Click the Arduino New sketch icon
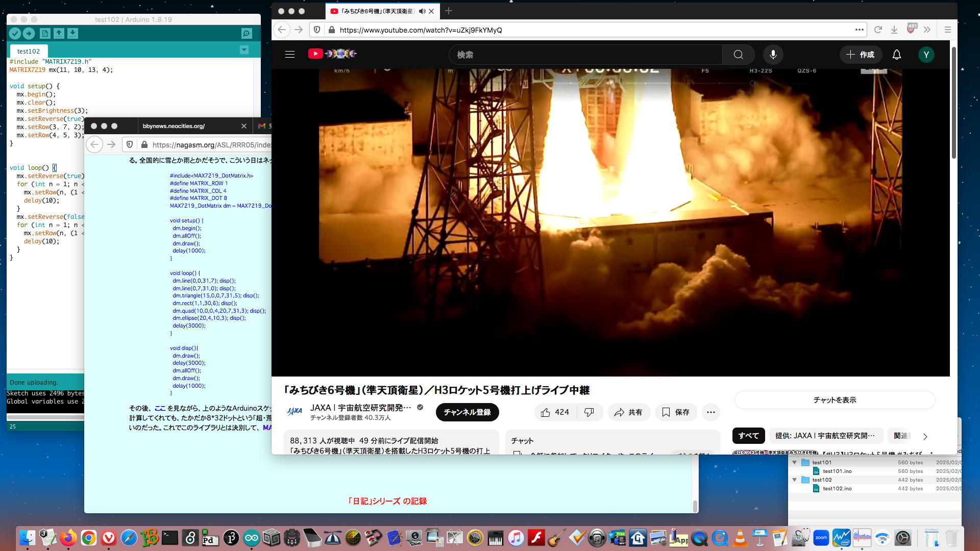Image resolution: width=980 pixels, height=551 pixels. 45,34
